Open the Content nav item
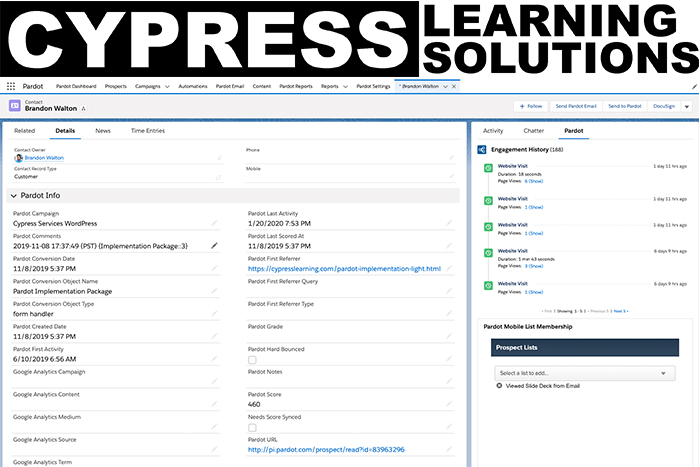 tap(262, 87)
